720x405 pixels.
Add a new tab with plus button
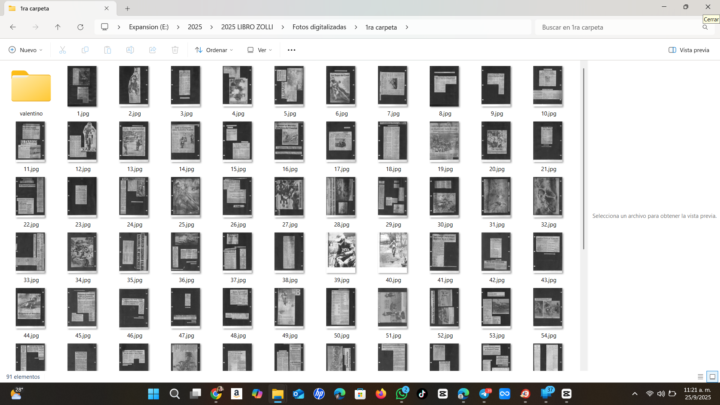click(x=127, y=8)
